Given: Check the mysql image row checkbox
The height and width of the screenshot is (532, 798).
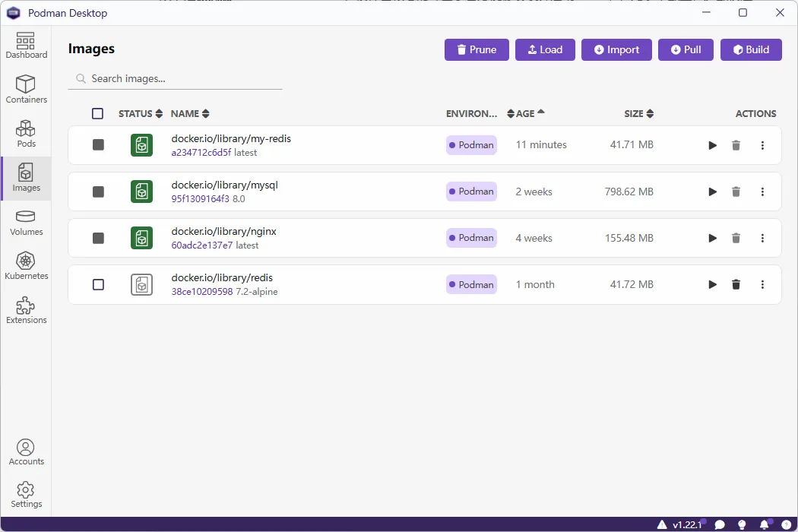Looking at the screenshot, I should [x=97, y=192].
